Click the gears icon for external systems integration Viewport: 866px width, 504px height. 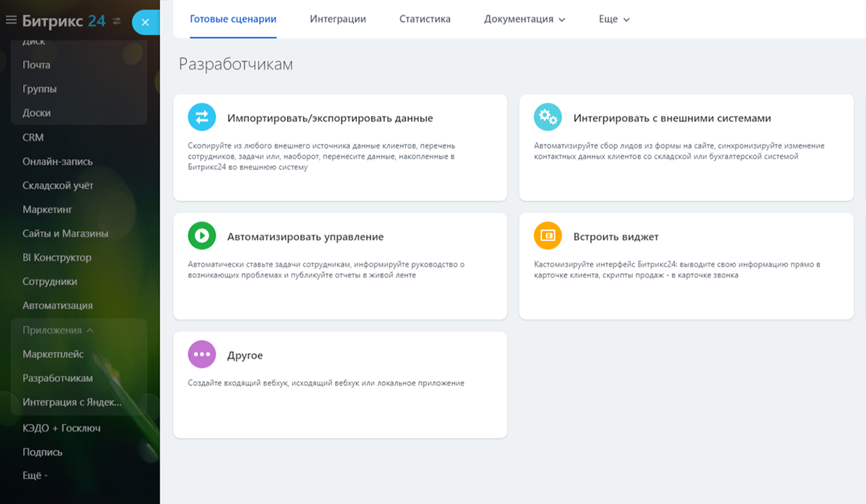coord(547,117)
